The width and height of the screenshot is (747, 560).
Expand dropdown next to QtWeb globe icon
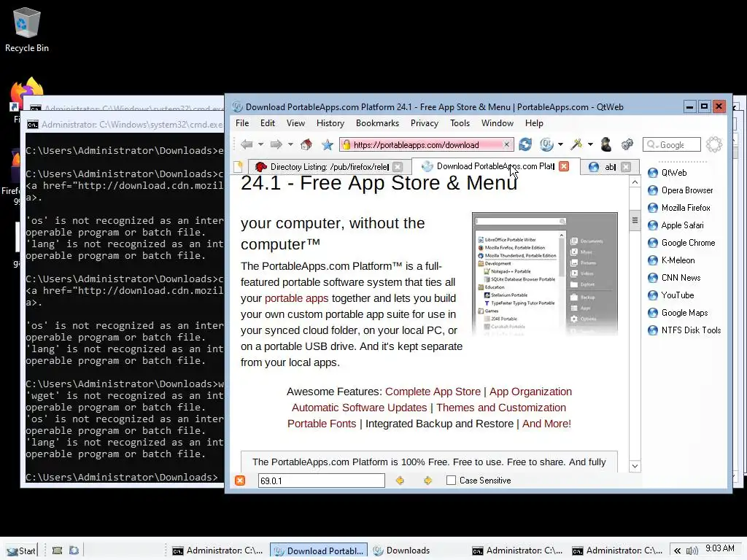point(560,144)
